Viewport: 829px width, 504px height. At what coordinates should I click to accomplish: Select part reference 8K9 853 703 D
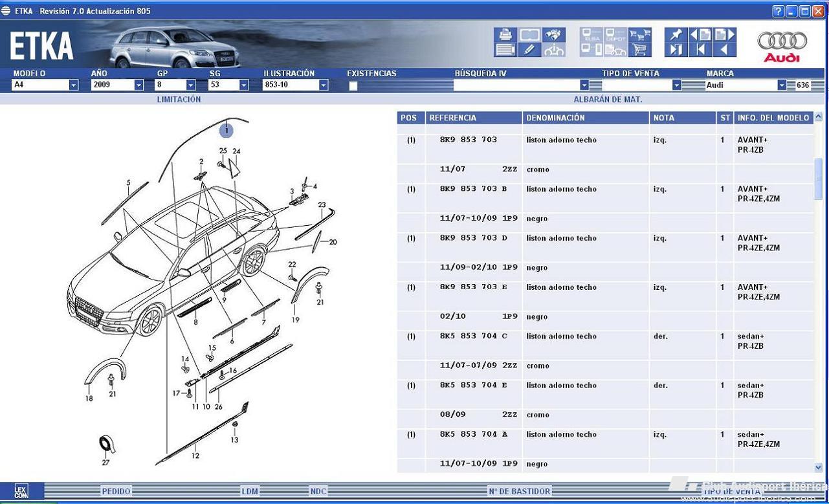(473, 238)
